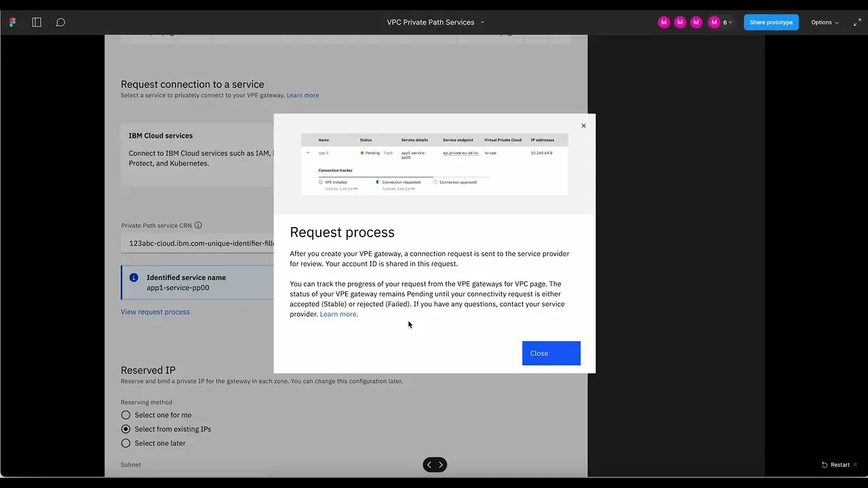Click Restart prototype button

point(839,465)
